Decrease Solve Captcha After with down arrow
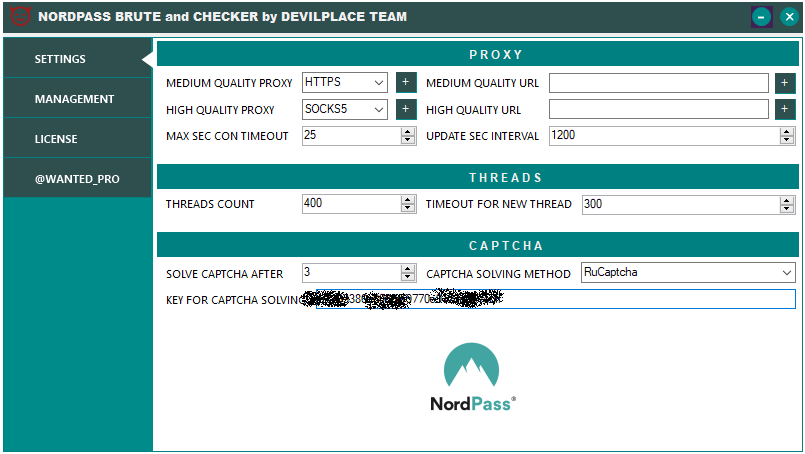 click(408, 277)
